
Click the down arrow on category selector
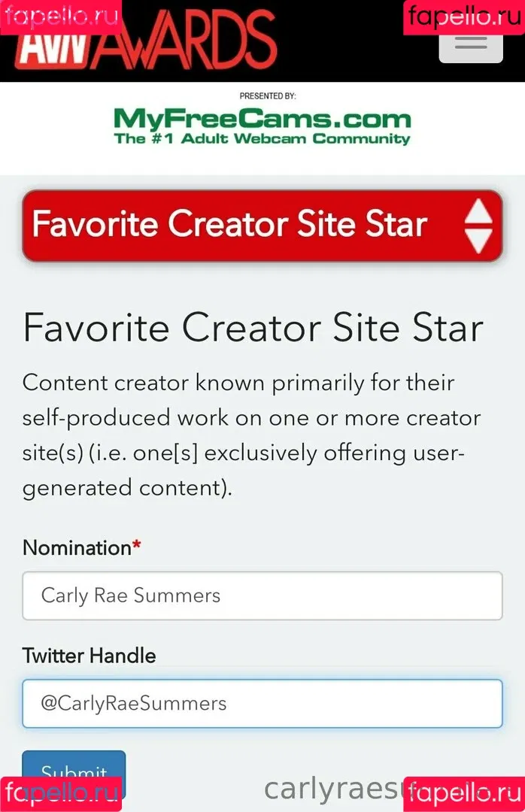coord(478,241)
